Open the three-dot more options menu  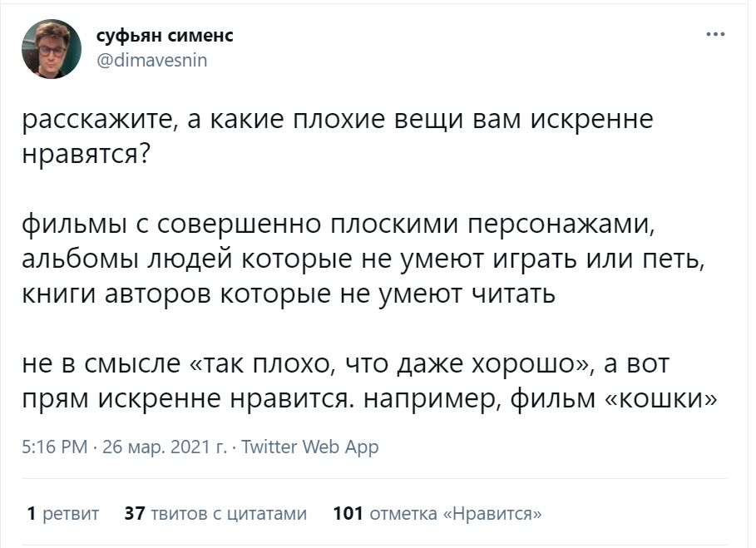point(714,35)
